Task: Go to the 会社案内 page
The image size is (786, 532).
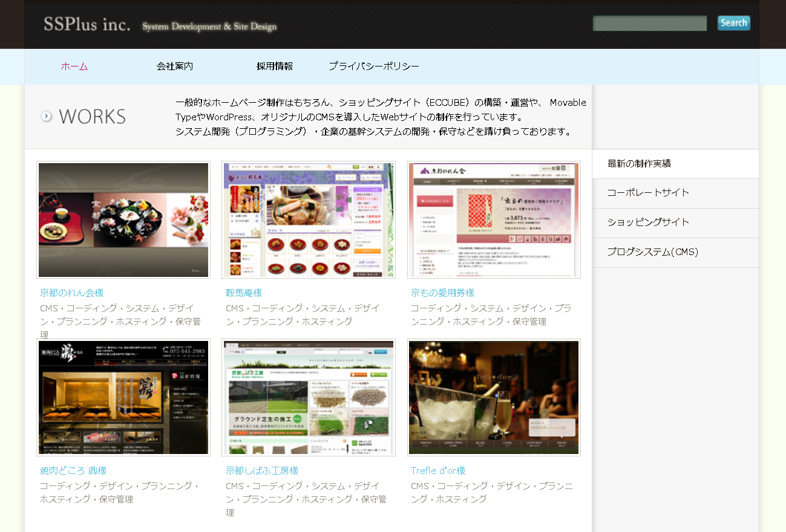Action: coord(174,66)
